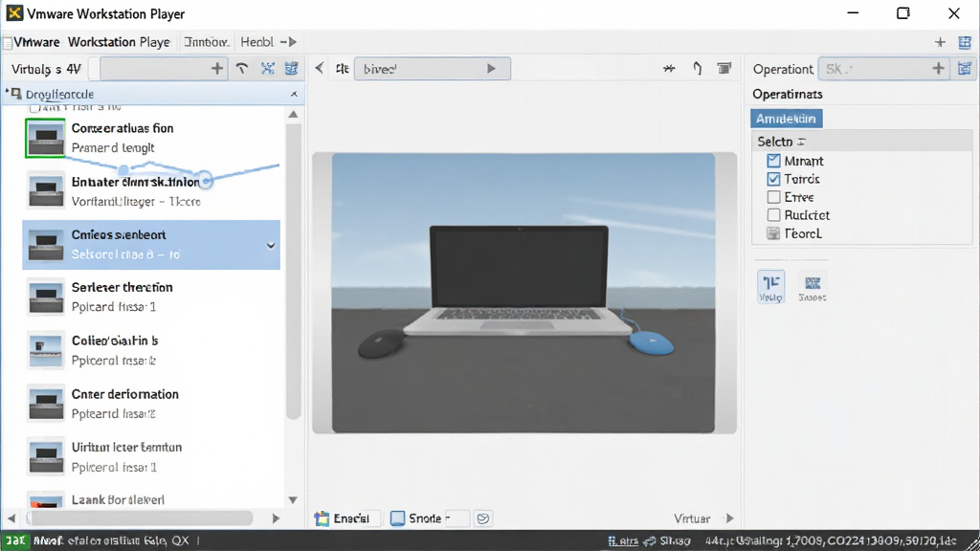The width and height of the screenshot is (980, 551).
Task: Open the Tnnbow menu
Action: (x=207, y=42)
